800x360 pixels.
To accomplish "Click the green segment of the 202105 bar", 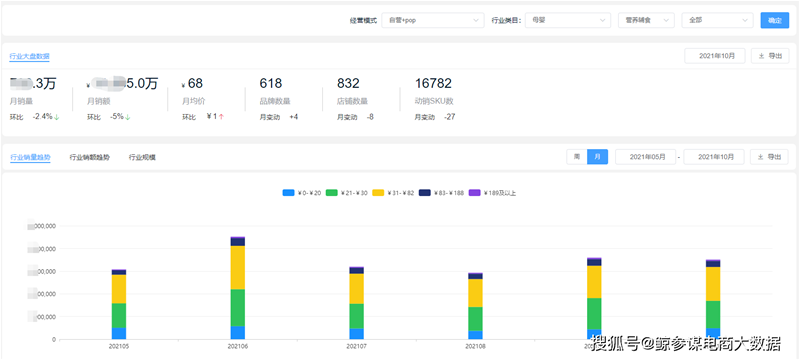I will click(x=119, y=316).
